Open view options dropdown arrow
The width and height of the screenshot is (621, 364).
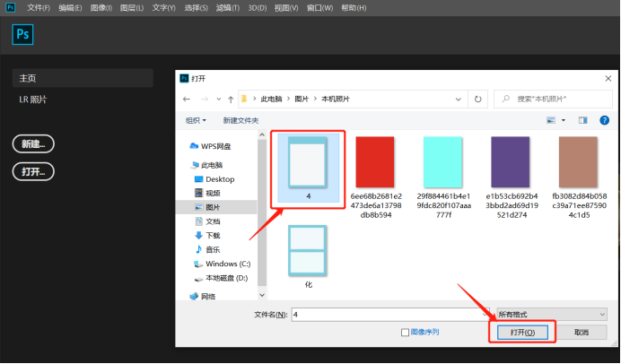pos(564,120)
